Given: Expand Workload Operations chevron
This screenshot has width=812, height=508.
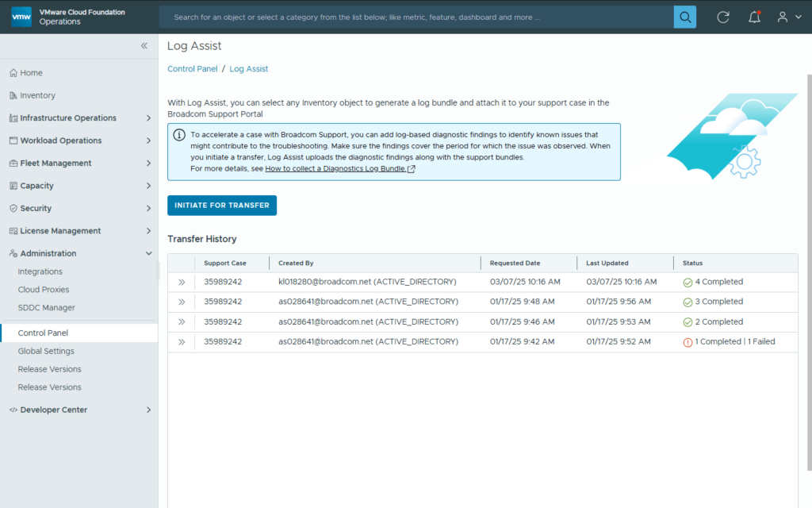Looking at the screenshot, I should pyautogui.click(x=148, y=140).
